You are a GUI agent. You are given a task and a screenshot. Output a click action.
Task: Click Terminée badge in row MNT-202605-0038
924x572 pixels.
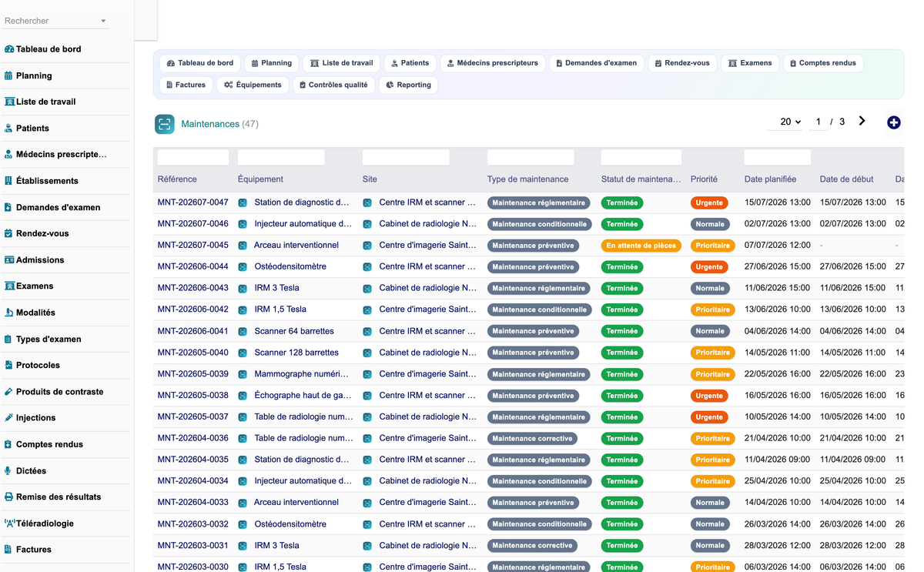pyautogui.click(x=622, y=396)
